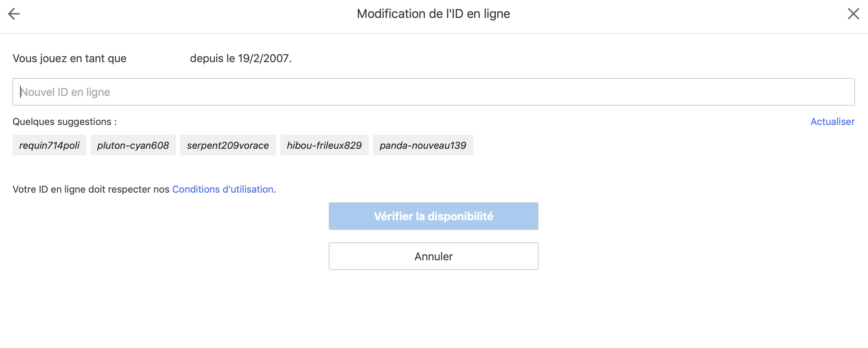Viewport: 868px width, 348px height.
Task: Click the empty area below Annuler
Action: tap(434, 307)
